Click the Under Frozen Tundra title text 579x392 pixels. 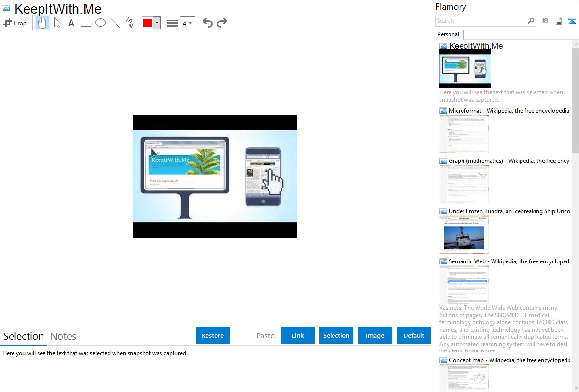[x=509, y=211]
